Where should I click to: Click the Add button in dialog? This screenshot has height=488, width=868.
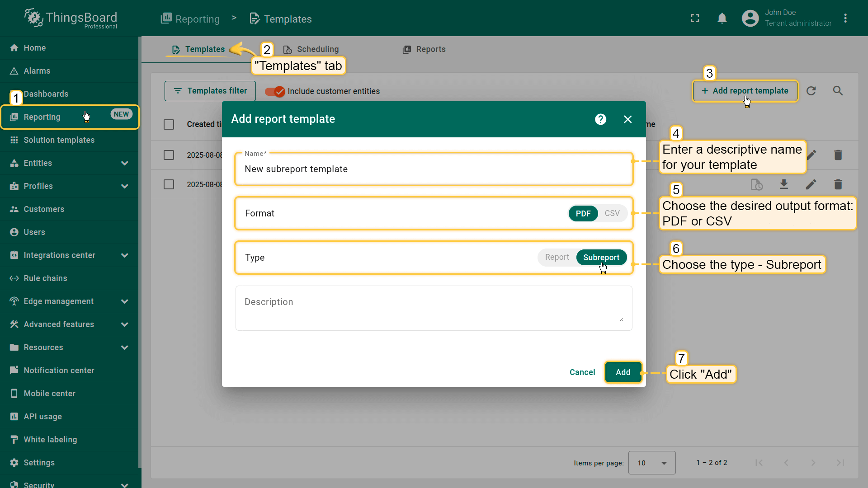pyautogui.click(x=623, y=372)
